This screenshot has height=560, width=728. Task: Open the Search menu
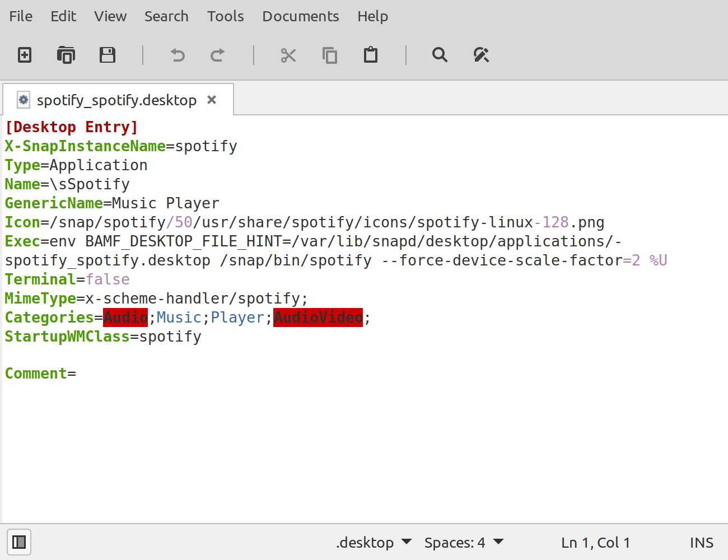point(166,16)
